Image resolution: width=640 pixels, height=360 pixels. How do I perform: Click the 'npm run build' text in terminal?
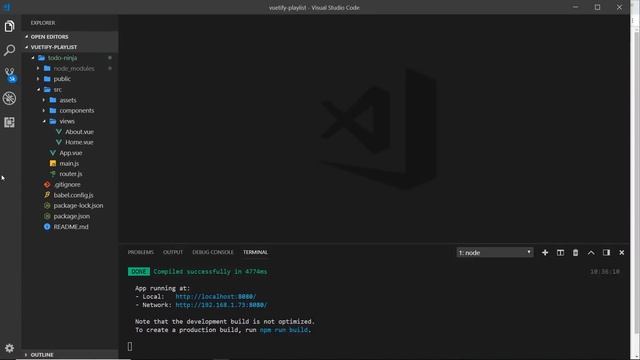click(x=284, y=330)
